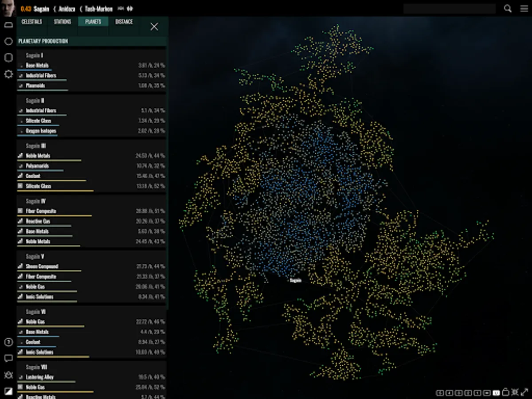
Task: Click the 24.53 /h, 44 % value for Noble Metals
Action: [x=150, y=156]
